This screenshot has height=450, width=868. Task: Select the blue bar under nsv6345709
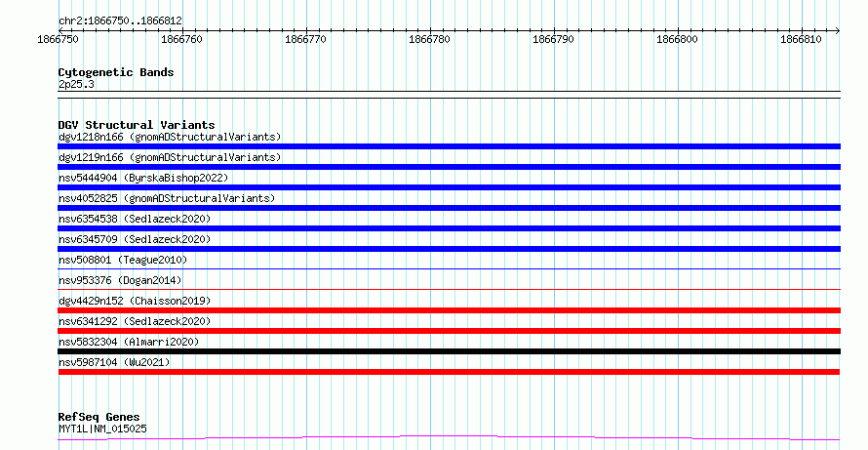click(x=449, y=249)
